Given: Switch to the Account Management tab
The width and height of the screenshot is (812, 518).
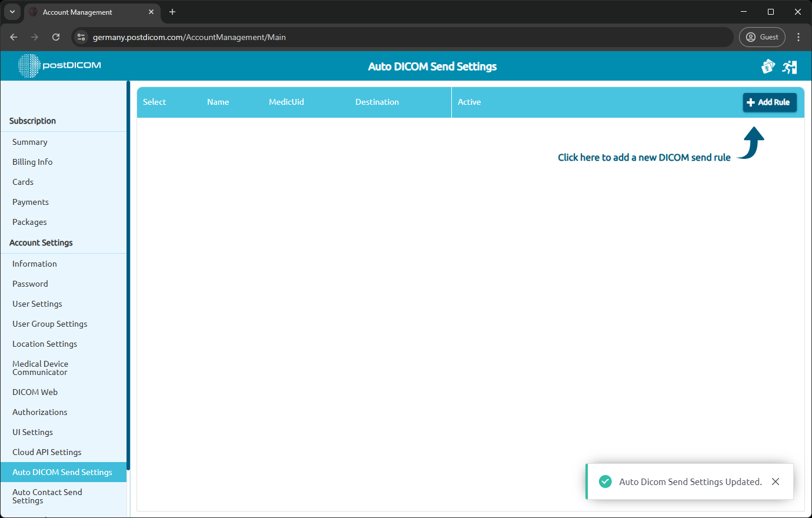Looking at the screenshot, I should (82, 12).
